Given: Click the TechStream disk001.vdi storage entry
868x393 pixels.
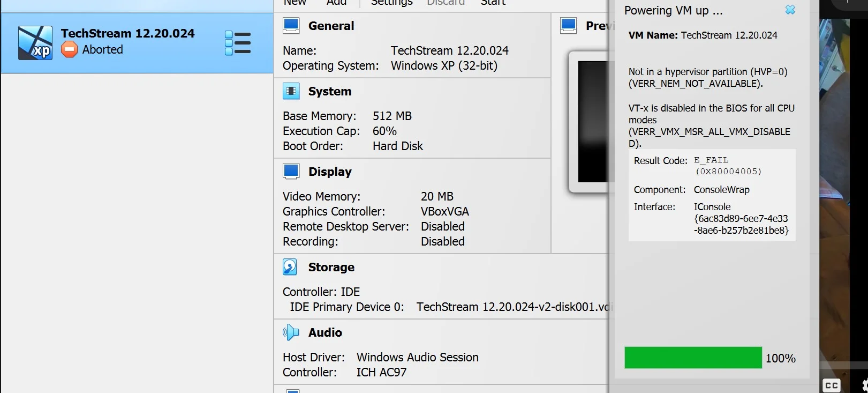Looking at the screenshot, I should [513, 307].
